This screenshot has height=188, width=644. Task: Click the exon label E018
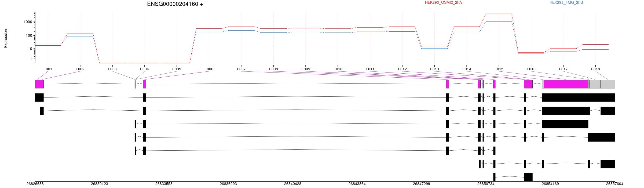tap(595, 69)
